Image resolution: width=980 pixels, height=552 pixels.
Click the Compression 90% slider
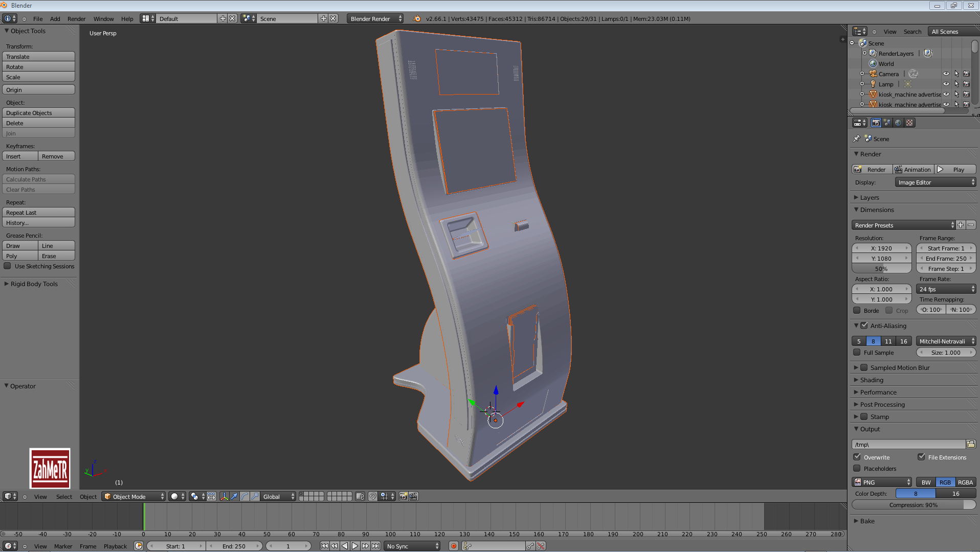point(914,504)
